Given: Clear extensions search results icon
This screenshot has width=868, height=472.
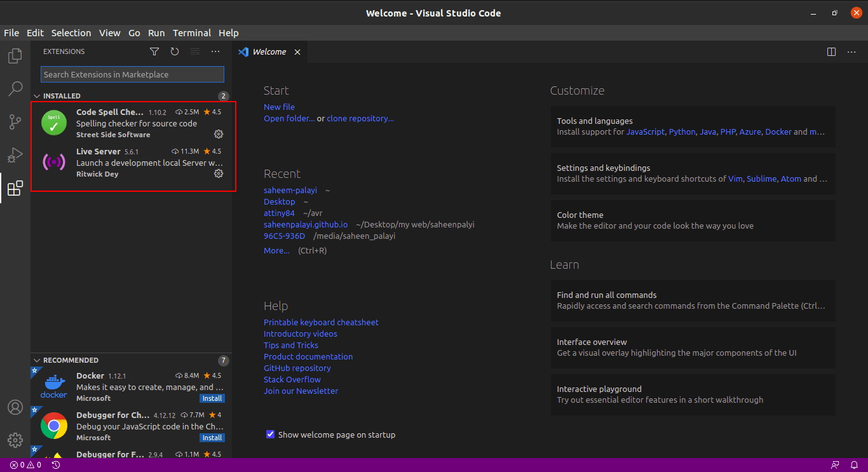Looking at the screenshot, I should [195, 51].
